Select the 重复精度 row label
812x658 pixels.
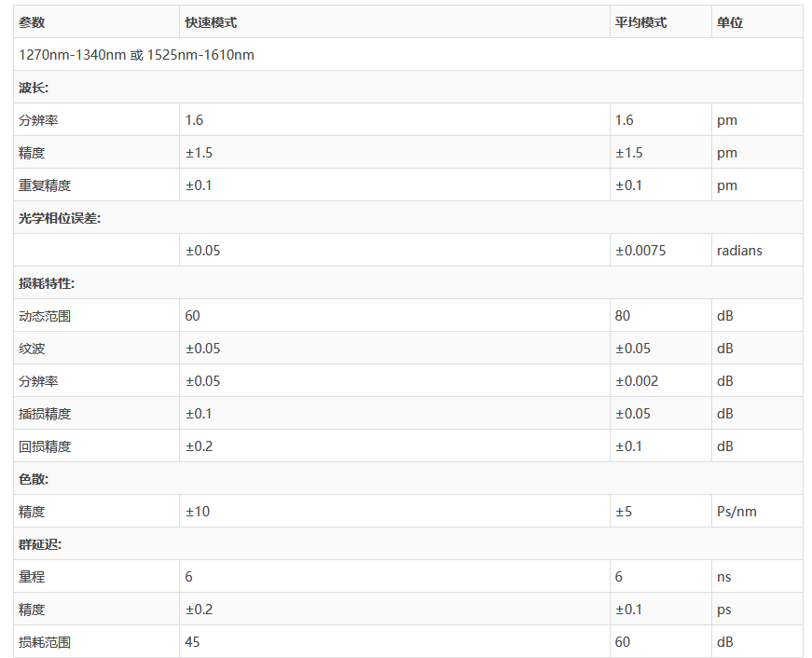pos(45,185)
